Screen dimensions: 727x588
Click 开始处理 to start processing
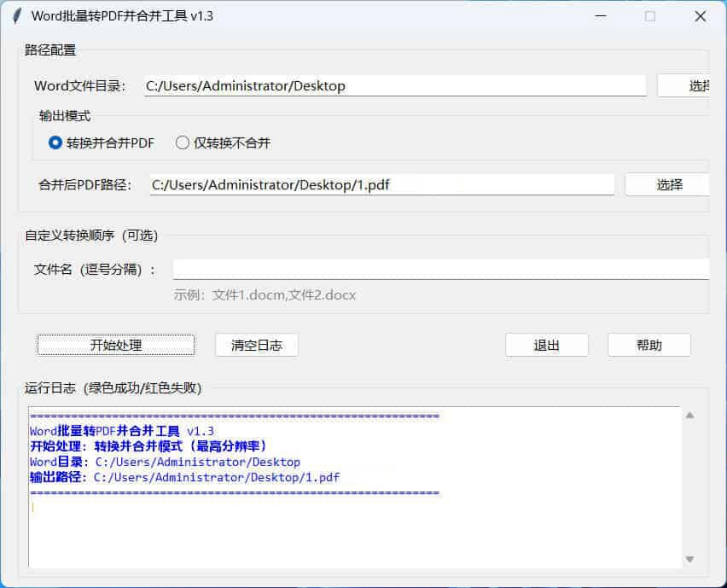pos(115,345)
